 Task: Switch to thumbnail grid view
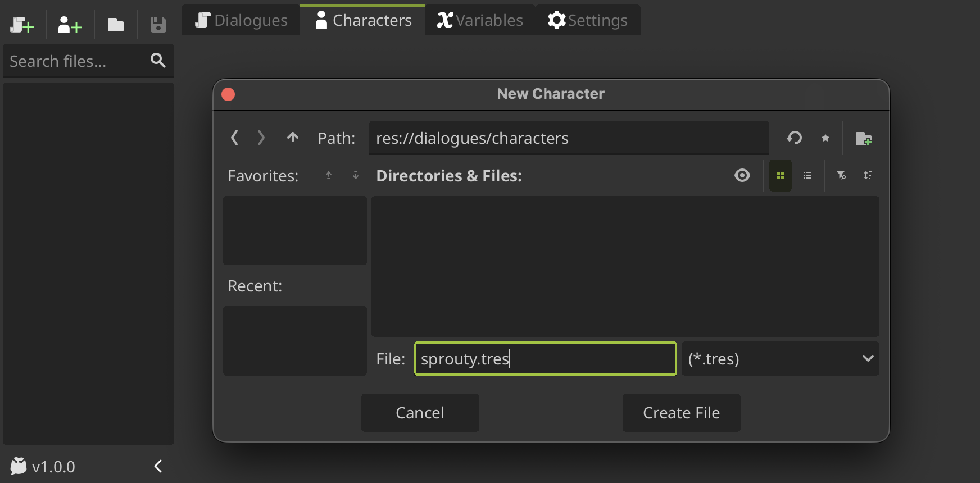(781, 175)
